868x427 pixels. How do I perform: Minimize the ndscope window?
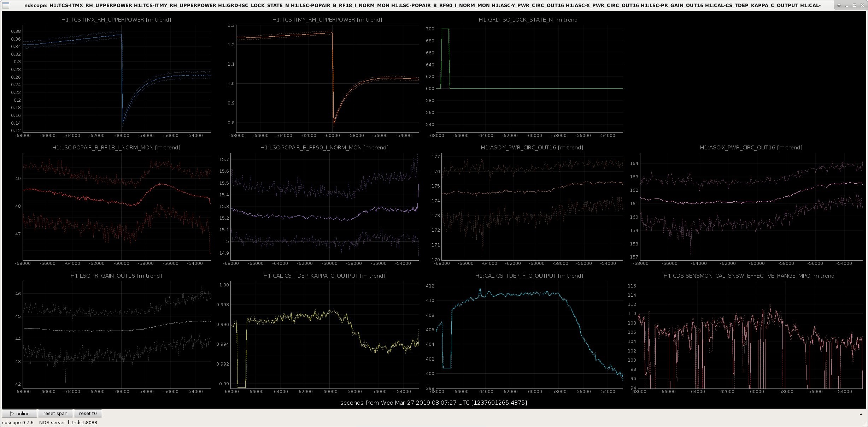coord(847,5)
